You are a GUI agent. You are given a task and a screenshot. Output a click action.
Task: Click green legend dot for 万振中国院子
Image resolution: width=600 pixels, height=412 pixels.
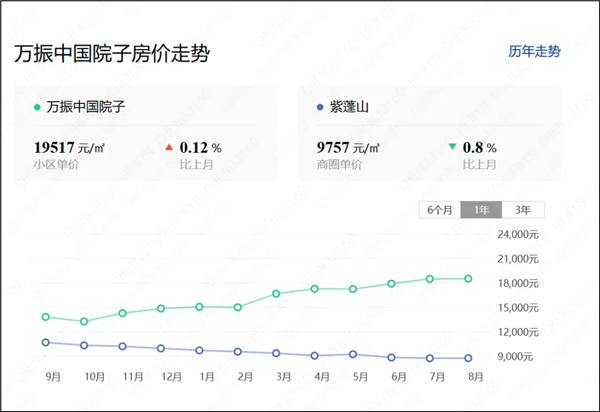[37, 107]
